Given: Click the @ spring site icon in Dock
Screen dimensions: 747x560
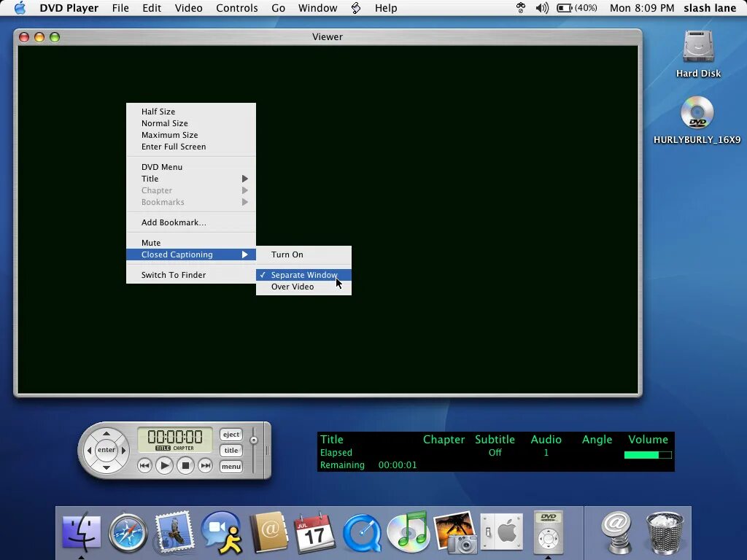Looking at the screenshot, I should 617,532.
